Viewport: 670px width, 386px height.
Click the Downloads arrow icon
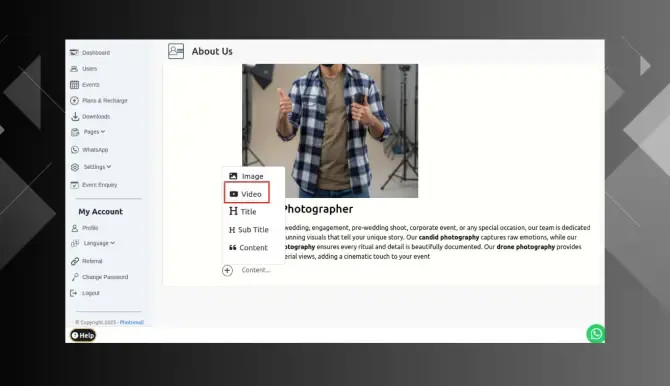(75, 116)
